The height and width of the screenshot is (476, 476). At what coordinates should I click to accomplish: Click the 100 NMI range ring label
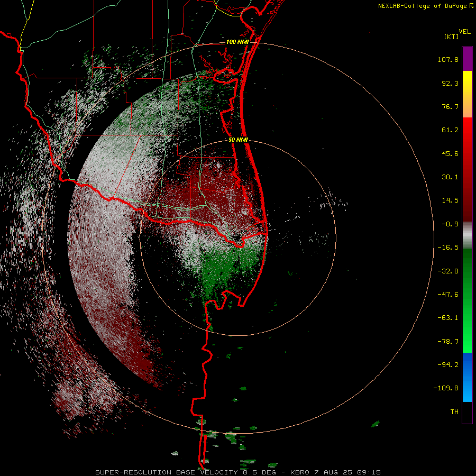pos(237,42)
